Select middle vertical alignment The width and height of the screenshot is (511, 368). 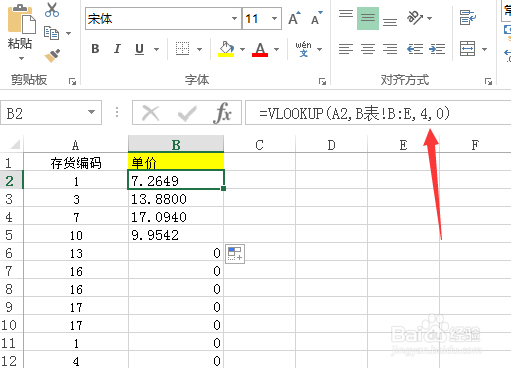click(x=368, y=18)
